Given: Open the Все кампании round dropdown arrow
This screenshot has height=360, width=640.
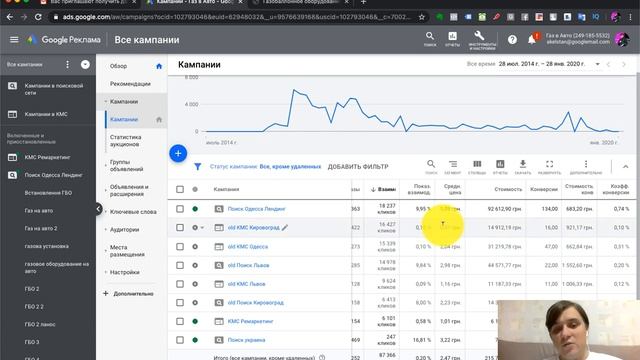Looking at the screenshot, I should 85,64.
